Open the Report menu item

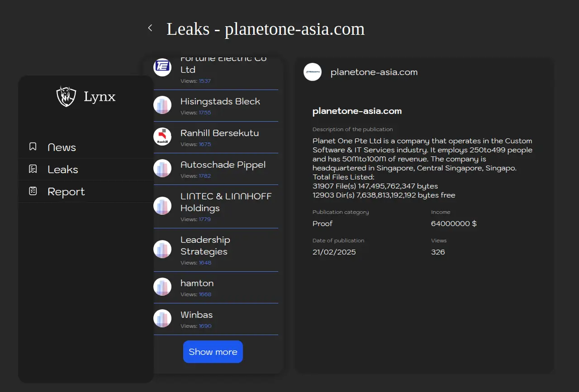tap(66, 192)
